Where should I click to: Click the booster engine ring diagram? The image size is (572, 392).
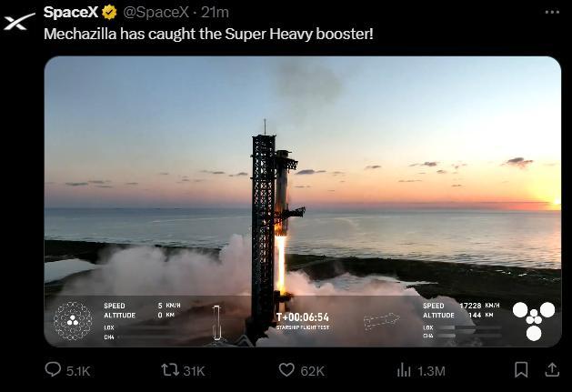pyautogui.click(x=72, y=321)
